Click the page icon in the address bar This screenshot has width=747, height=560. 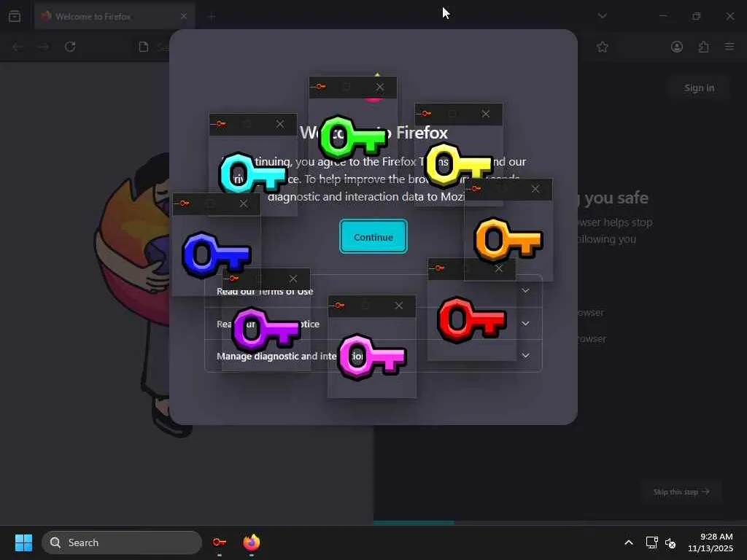144,47
